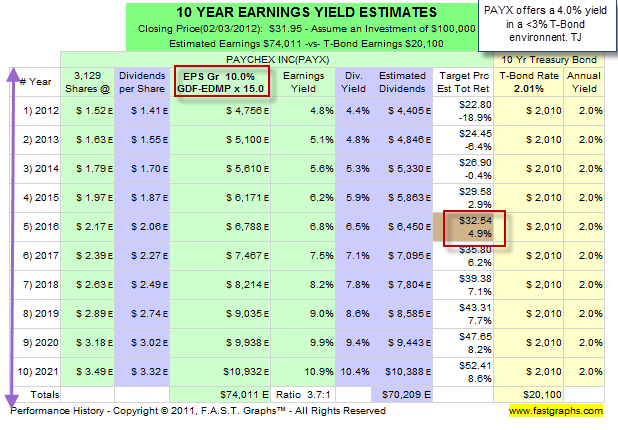The width and height of the screenshot is (618, 430).
Task: Click the highlighted target price '$32.54'
Action: 475,220
